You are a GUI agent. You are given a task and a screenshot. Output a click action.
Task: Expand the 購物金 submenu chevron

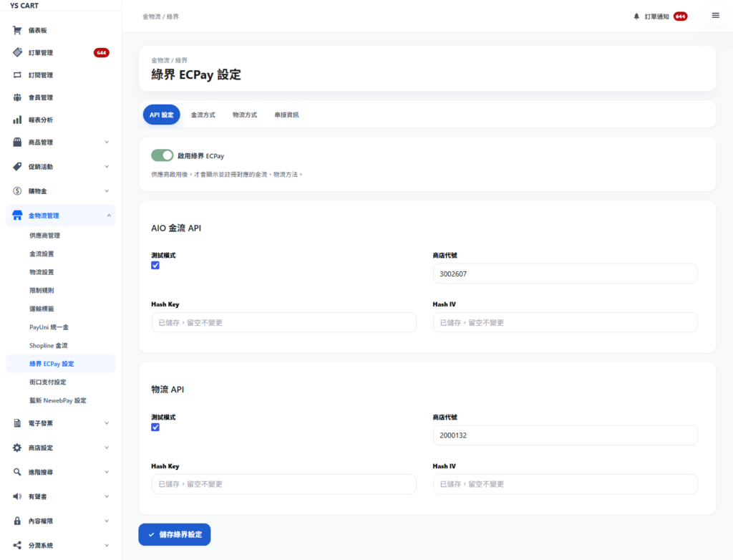click(x=107, y=191)
